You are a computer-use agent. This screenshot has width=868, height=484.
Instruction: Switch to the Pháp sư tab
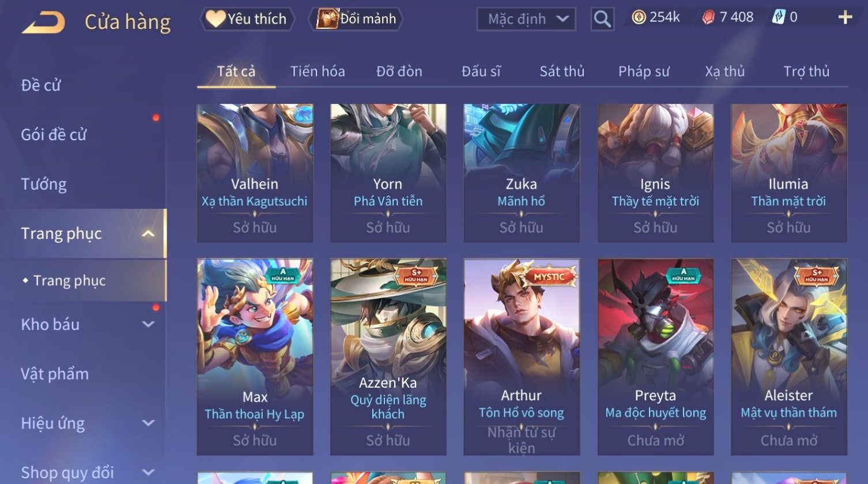click(x=644, y=71)
